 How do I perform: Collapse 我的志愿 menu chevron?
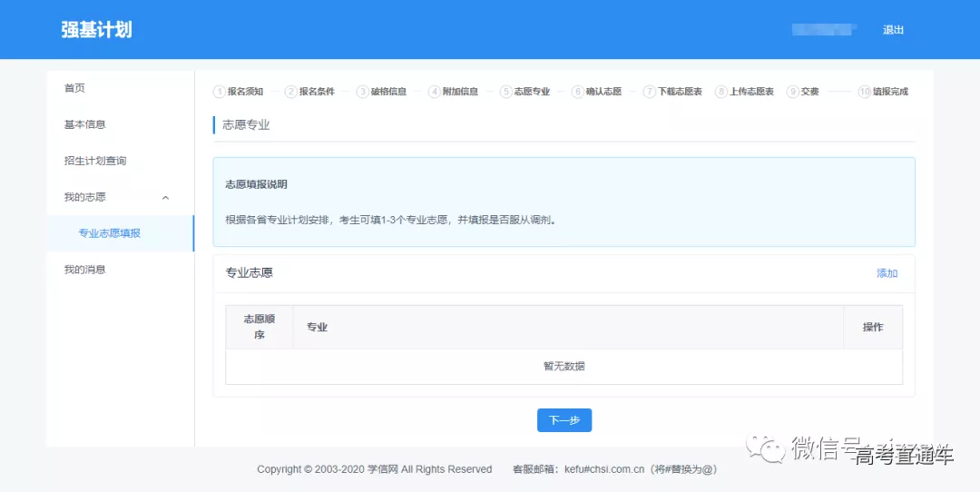165,197
